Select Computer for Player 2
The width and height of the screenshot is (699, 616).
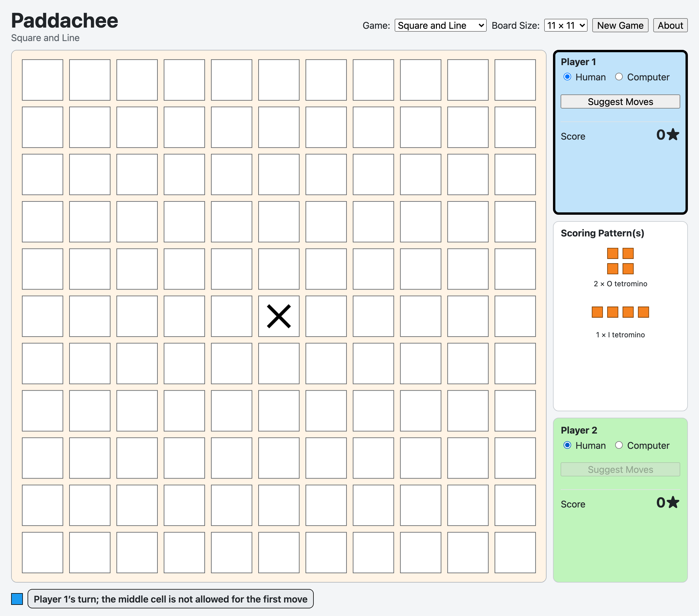619,445
